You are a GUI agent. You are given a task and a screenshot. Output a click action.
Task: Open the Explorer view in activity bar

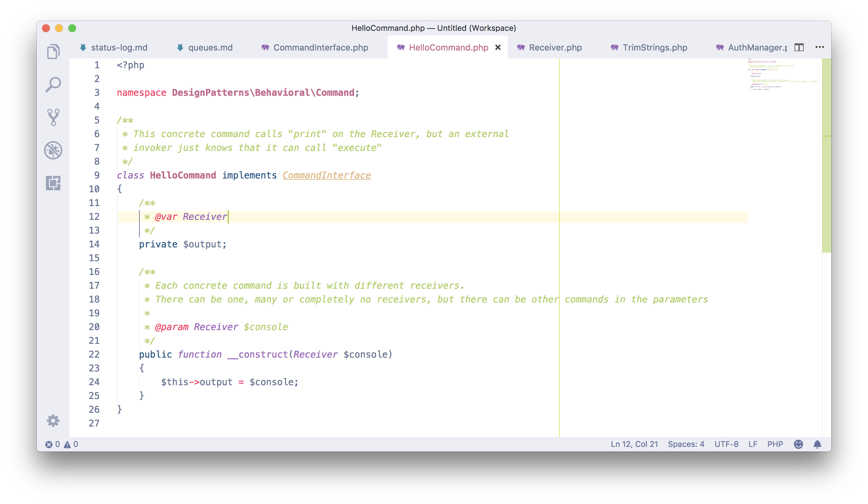tap(53, 52)
